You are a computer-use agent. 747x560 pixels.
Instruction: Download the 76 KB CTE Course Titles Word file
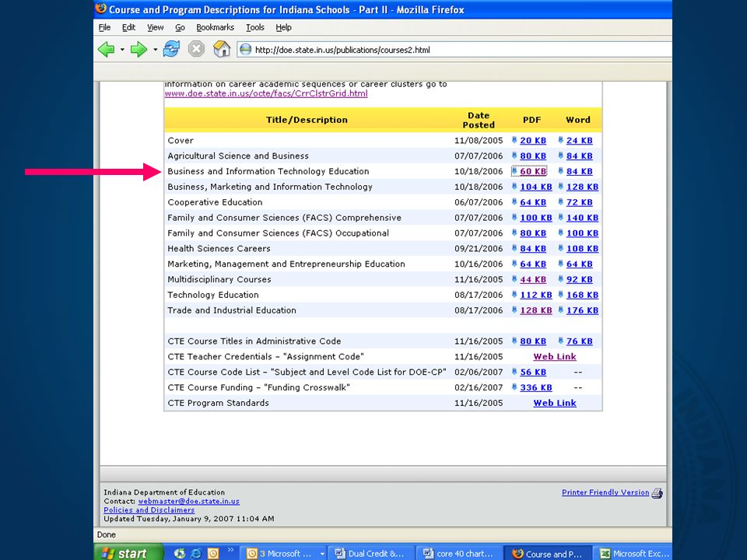[x=579, y=341]
